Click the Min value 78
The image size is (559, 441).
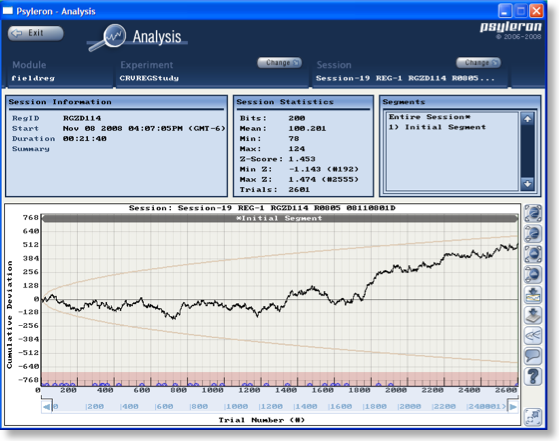click(294, 139)
